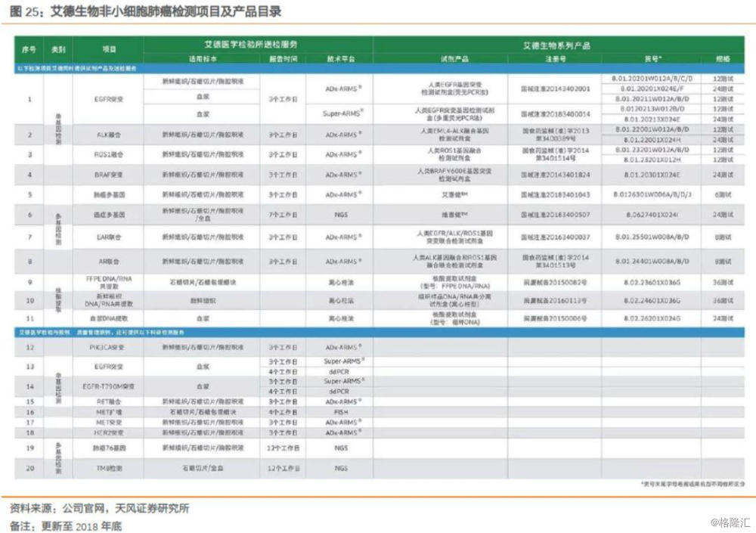Screen dimensions: 756x533
Task: Select the 'PIK3CA突变' project cell
Action: [107, 347]
